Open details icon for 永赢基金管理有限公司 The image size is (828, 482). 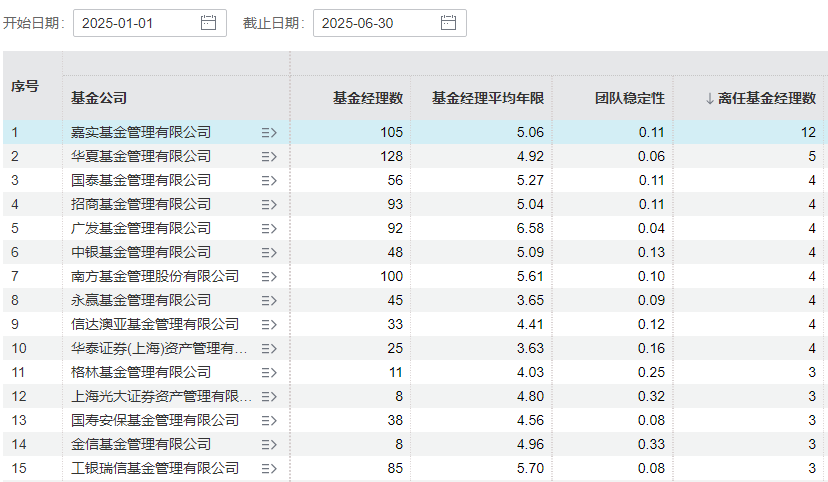pyautogui.click(x=269, y=301)
